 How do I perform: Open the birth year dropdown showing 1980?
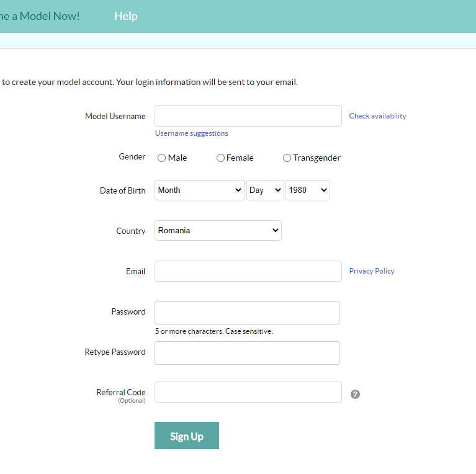point(307,190)
